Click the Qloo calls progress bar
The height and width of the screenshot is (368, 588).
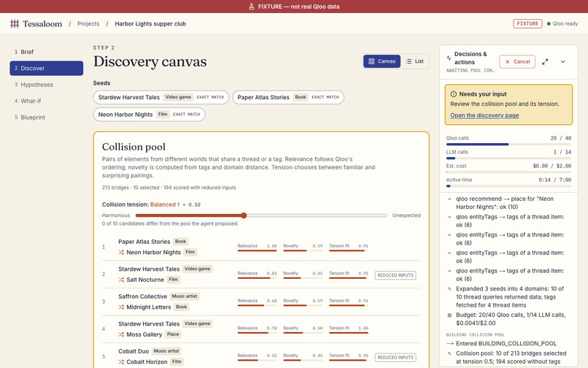(508, 144)
